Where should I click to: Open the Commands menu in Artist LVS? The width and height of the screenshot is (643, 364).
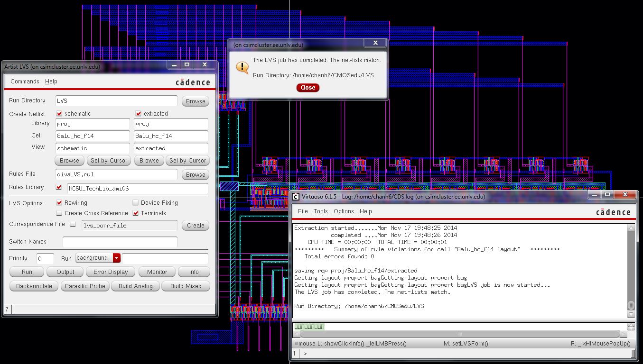(x=25, y=81)
